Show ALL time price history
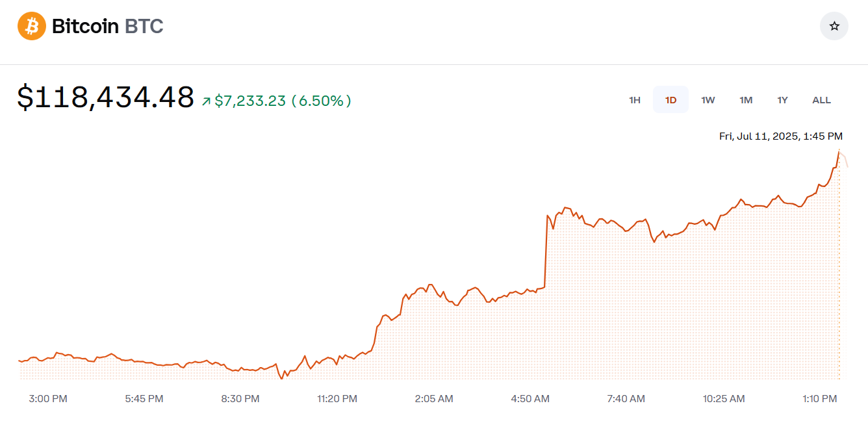The height and width of the screenshot is (421, 868). click(821, 100)
